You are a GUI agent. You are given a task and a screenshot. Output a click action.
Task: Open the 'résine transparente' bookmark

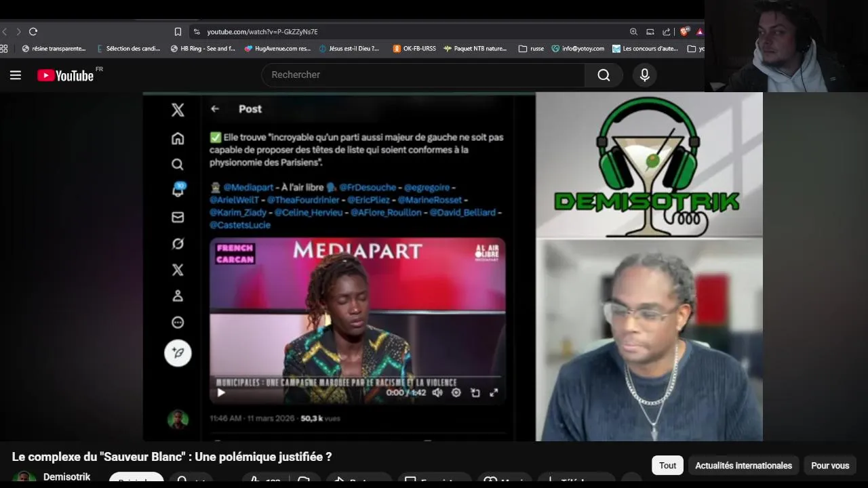point(54,49)
